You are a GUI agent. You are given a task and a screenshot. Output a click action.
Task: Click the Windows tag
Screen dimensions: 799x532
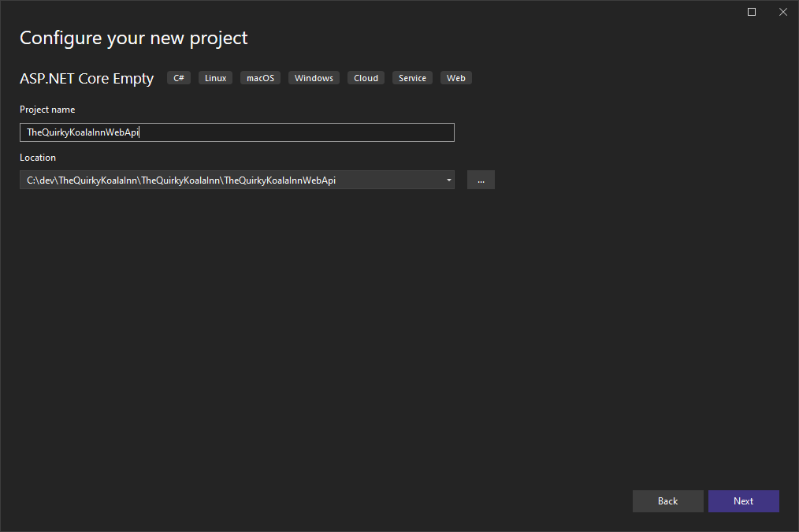(314, 78)
